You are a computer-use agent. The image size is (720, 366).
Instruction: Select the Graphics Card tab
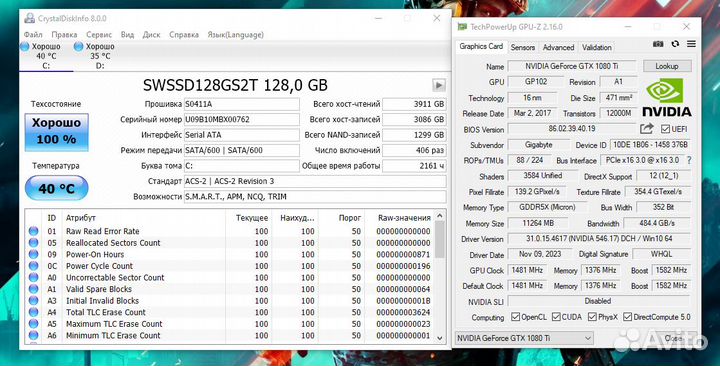pyautogui.click(x=481, y=46)
